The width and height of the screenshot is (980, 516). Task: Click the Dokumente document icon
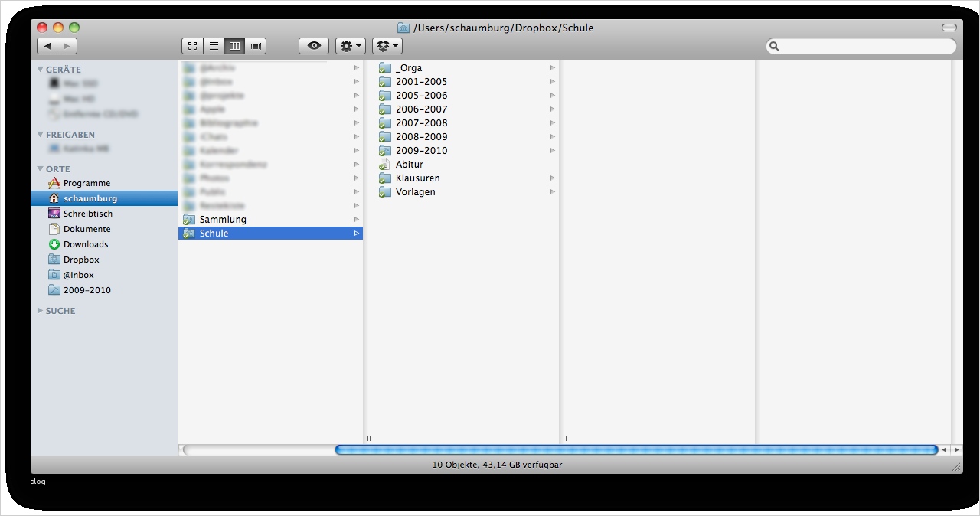point(54,229)
